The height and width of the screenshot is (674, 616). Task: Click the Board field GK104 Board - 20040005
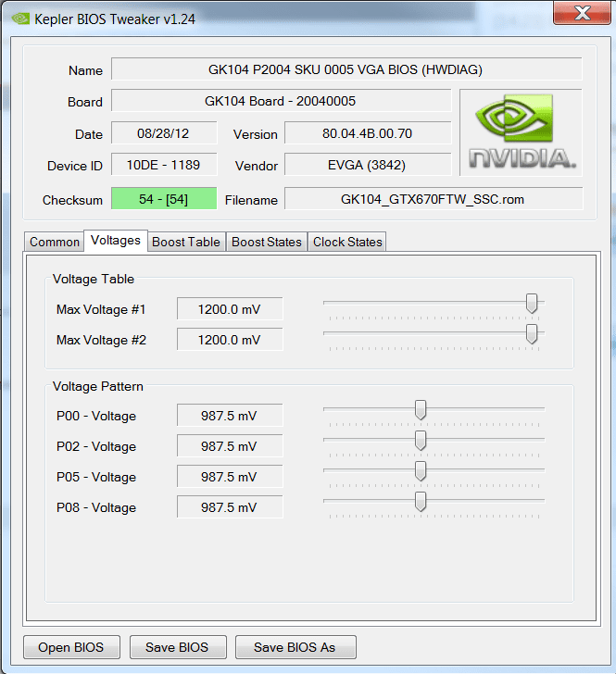[281, 101]
